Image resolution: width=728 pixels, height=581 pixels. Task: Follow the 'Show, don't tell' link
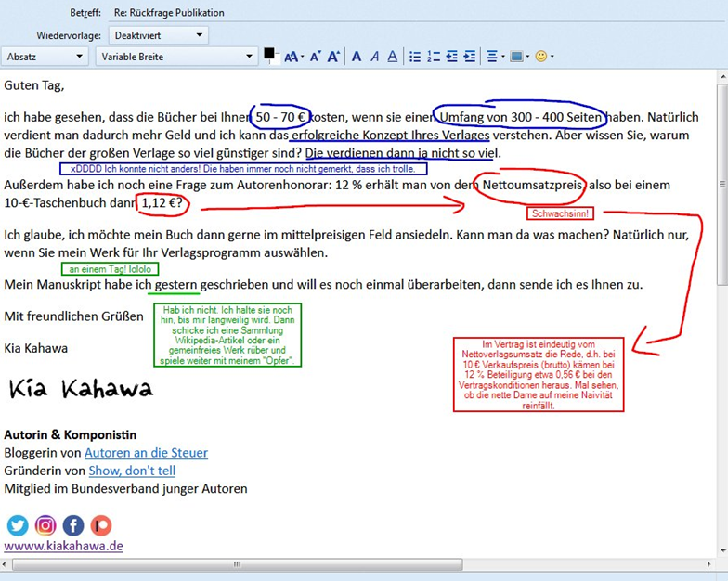click(x=132, y=471)
